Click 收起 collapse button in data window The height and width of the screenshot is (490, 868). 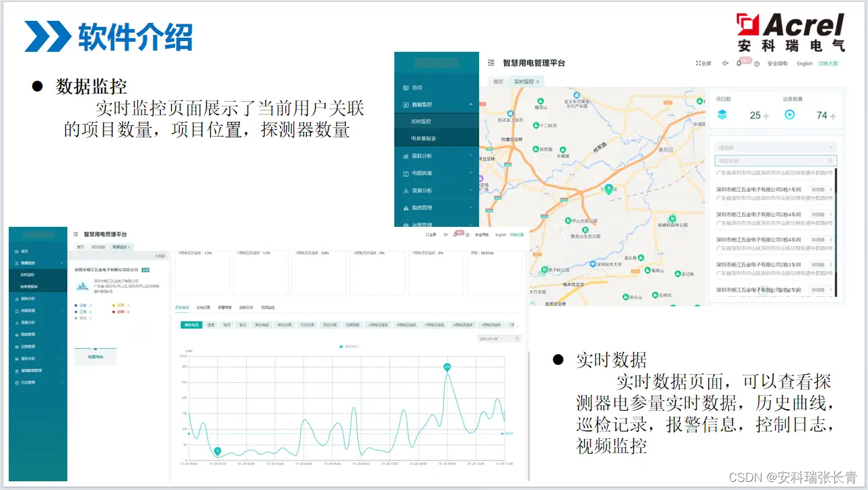(159, 256)
